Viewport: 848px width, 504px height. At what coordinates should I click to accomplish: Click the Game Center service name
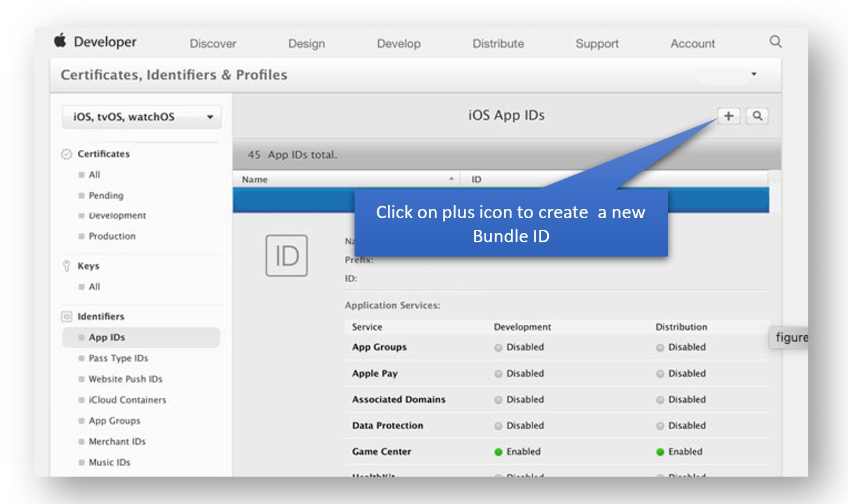click(x=382, y=451)
